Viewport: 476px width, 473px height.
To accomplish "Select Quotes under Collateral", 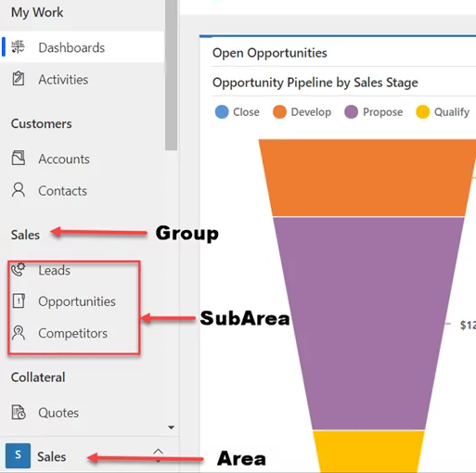I will coord(82,413).
